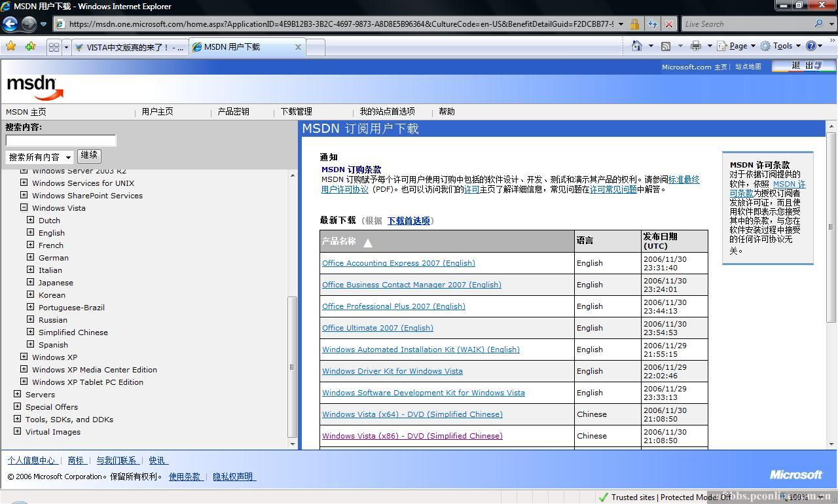This screenshot has height=504, width=838.
Task: Expand the Windows XP tree node
Action: tap(24, 357)
